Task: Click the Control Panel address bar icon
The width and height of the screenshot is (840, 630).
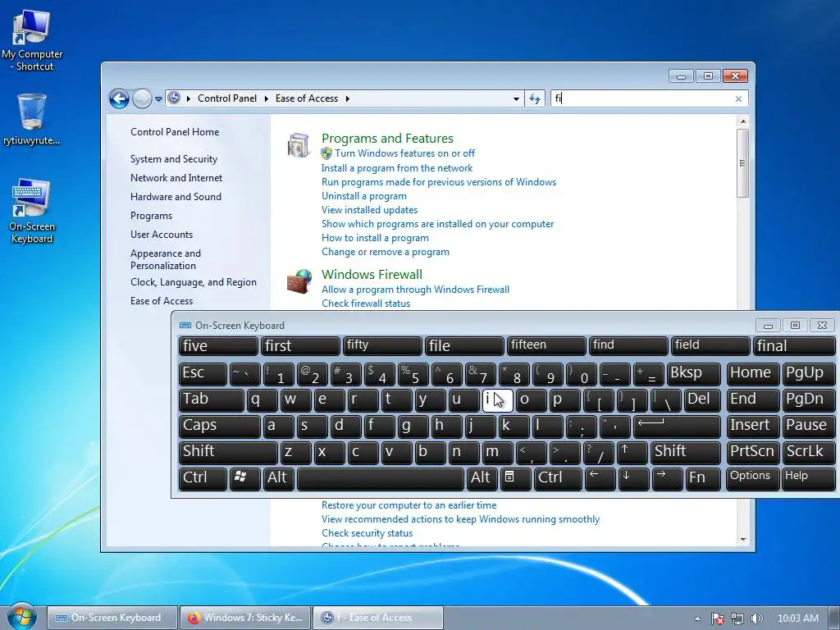Action: [x=174, y=98]
